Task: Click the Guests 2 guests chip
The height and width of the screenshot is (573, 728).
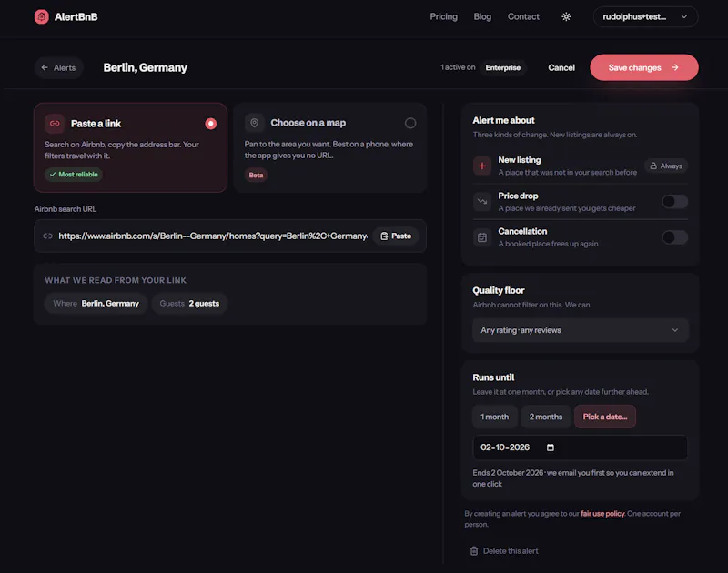Action: point(189,304)
